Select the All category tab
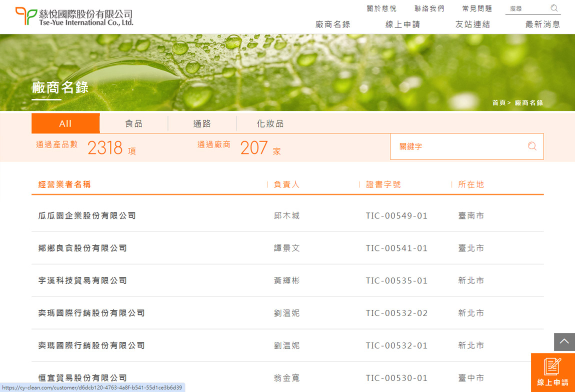Viewport: 575px width, 392px height. tap(65, 123)
